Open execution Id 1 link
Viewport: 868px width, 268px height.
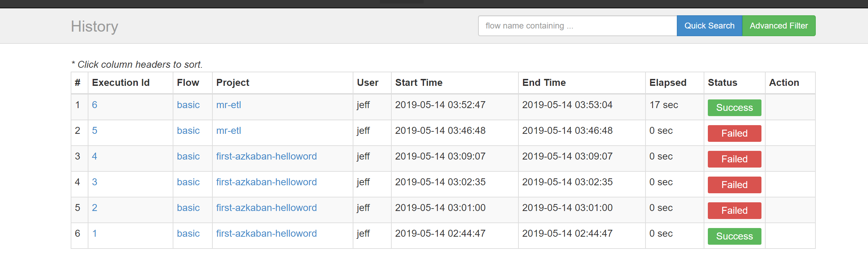coord(94,234)
